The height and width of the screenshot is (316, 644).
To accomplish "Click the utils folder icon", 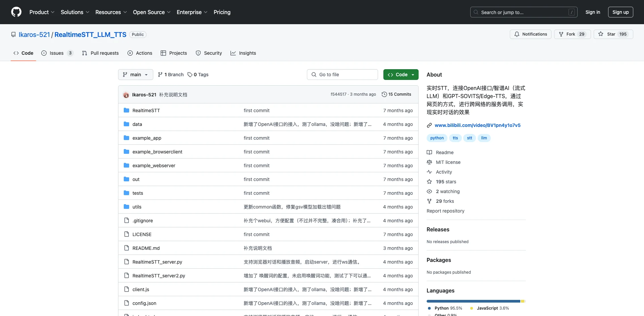I will click(x=126, y=207).
